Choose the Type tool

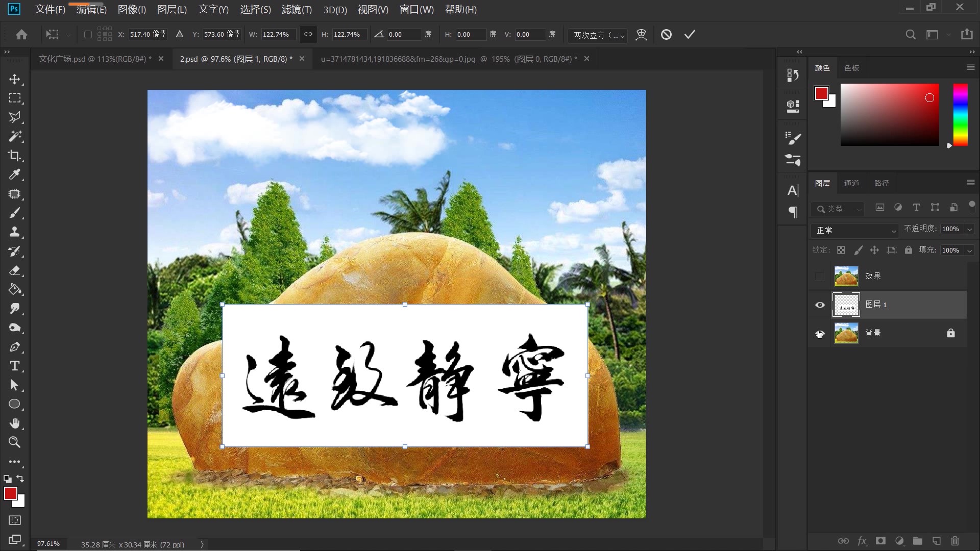pyautogui.click(x=15, y=366)
